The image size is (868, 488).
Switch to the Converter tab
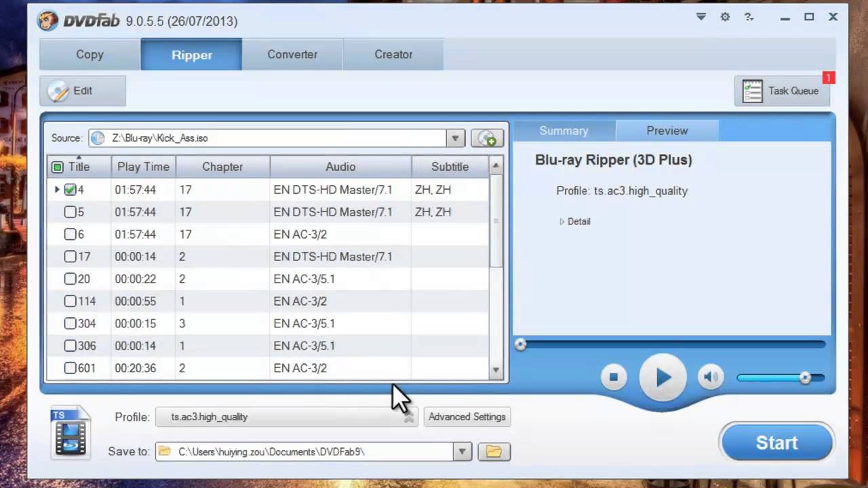(x=292, y=54)
